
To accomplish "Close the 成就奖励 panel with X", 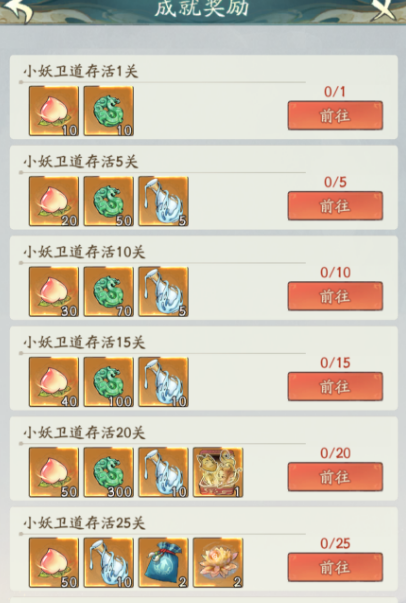I will pyautogui.click(x=383, y=10).
